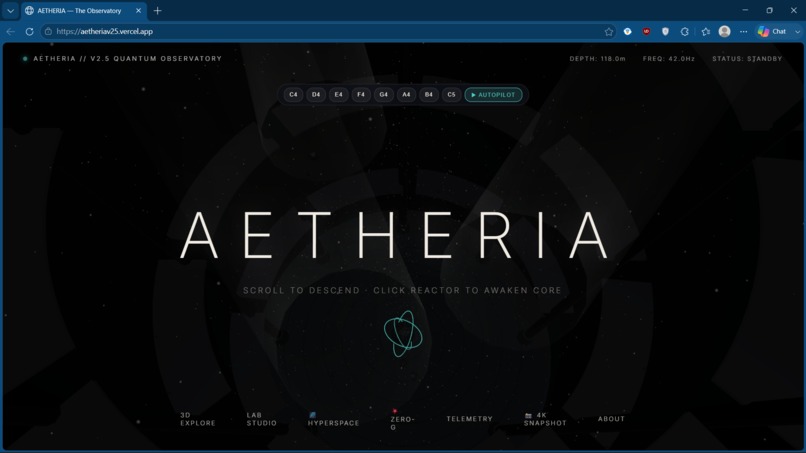Select the AETHERIA — The Observatory tab

(x=84, y=10)
